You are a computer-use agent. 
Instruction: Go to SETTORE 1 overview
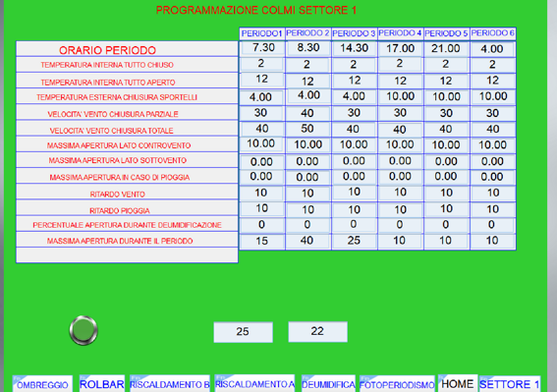(x=510, y=384)
